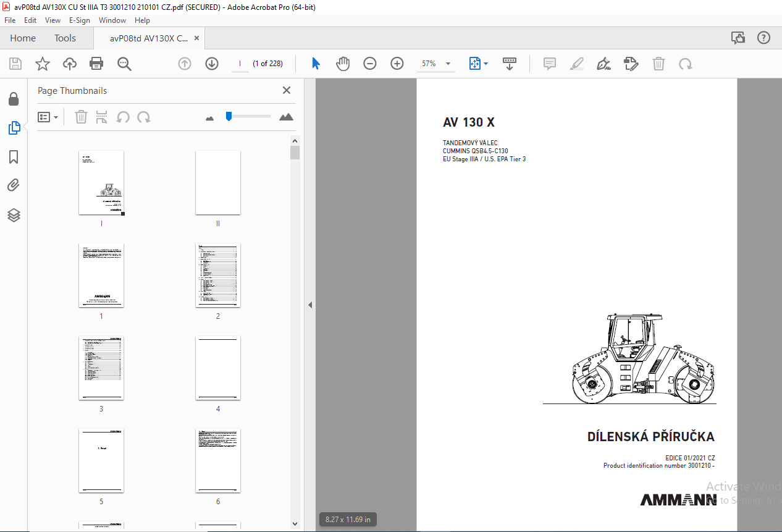782x532 pixels.
Task: Click the Delete trash icon in toolbar
Action: 659,64
